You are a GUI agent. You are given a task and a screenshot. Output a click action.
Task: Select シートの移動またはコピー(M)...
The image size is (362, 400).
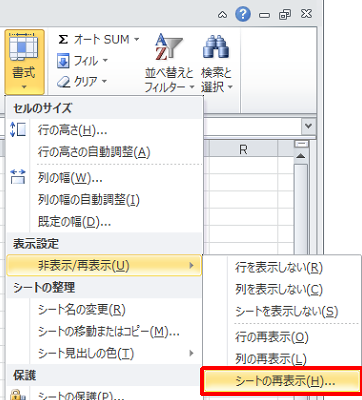pyautogui.click(x=104, y=331)
